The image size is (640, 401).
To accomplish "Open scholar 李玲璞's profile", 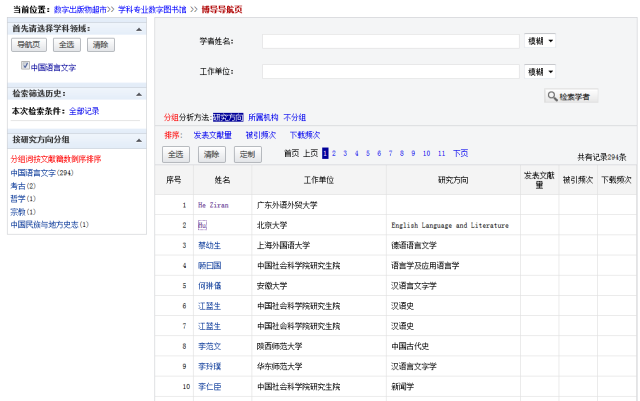I will pyautogui.click(x=209, y=366).
